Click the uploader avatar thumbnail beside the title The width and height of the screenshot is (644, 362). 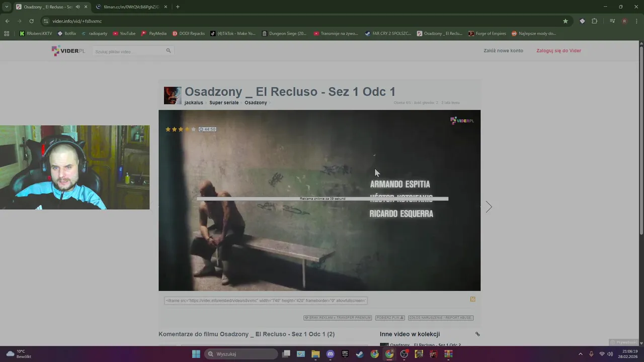pyautogui.click(x=173, y=96)
